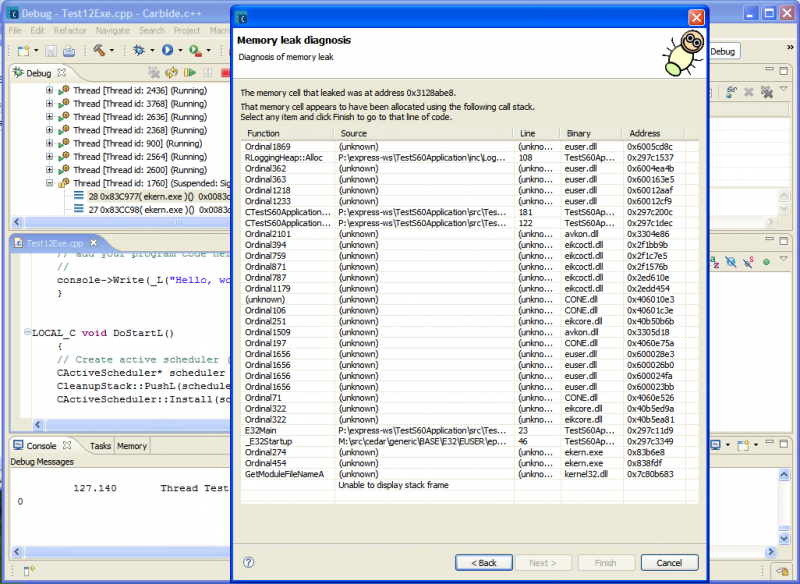The height and width of the screenshot is (584, 800).
Task: Click the editor horizontal scrollbar's left arrow
Action: [x=38, y=424]
